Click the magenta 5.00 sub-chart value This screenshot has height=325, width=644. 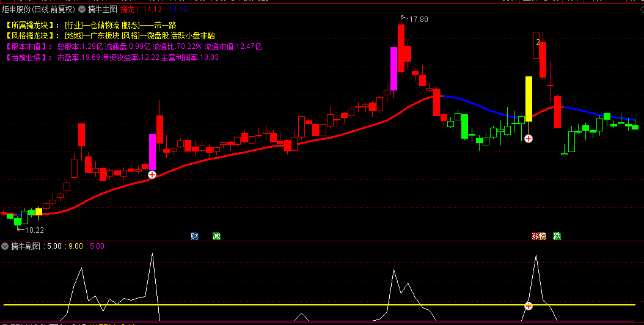pyautogui.click(x=97, y=246)
